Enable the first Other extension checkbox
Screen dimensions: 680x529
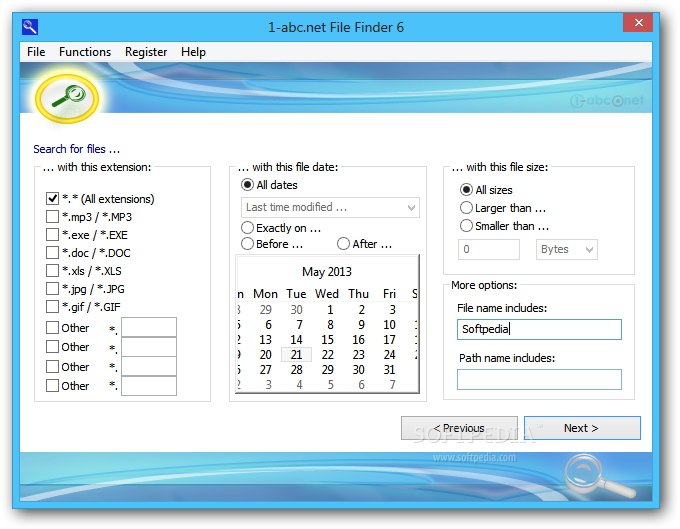52,327
